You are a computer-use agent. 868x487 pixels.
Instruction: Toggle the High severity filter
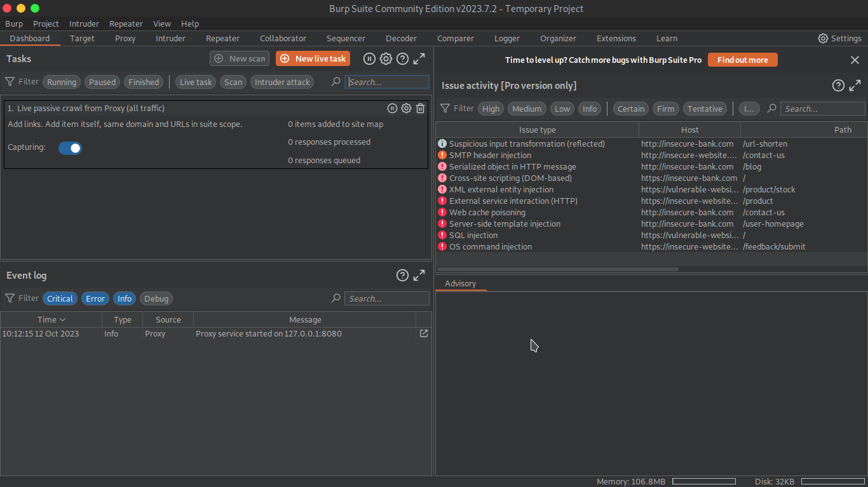(x=491, y=109)
